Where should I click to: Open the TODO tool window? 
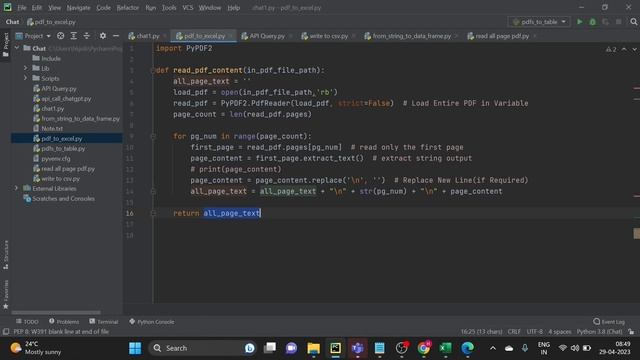(x=27, y=322)
